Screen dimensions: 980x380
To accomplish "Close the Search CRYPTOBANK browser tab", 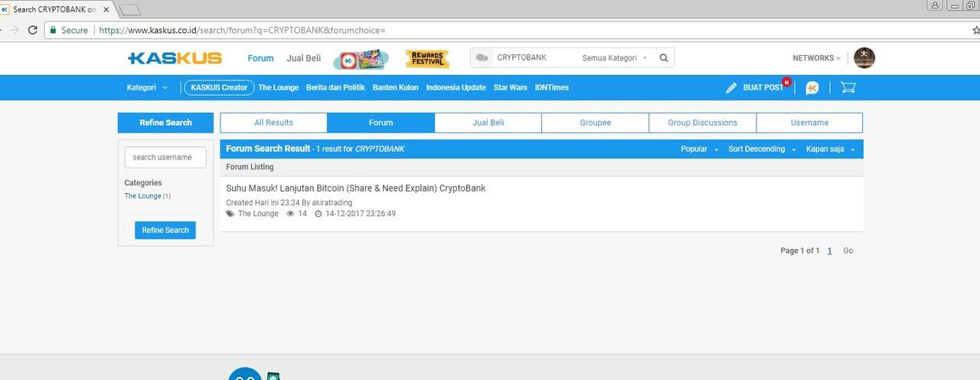I will (x=106, y=9).
